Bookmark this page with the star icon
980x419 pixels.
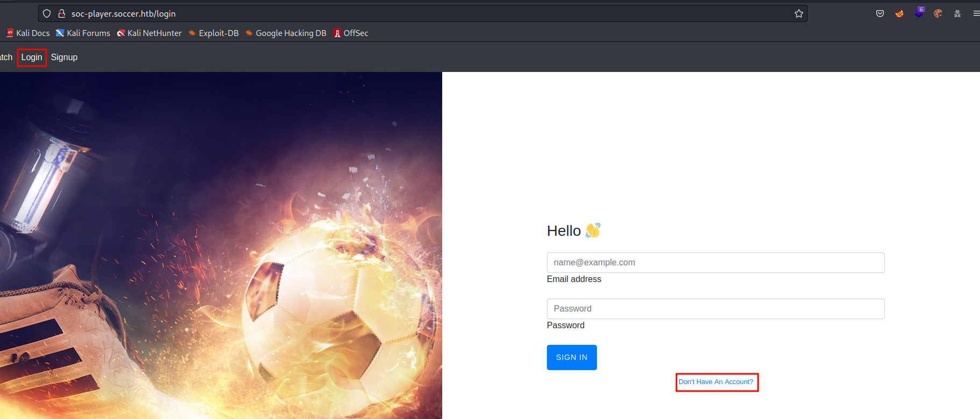[799, 13]
